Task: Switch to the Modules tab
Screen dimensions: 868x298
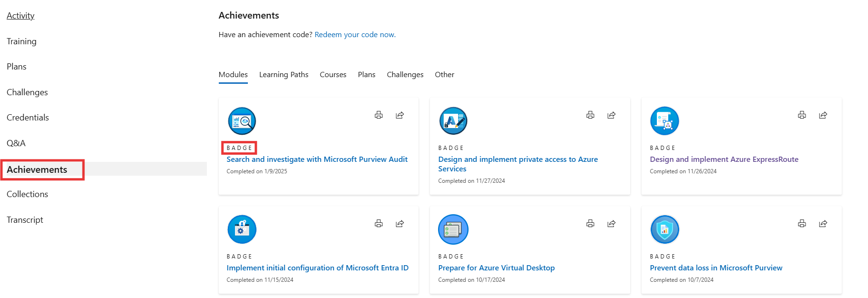Action: pos(233,75)
